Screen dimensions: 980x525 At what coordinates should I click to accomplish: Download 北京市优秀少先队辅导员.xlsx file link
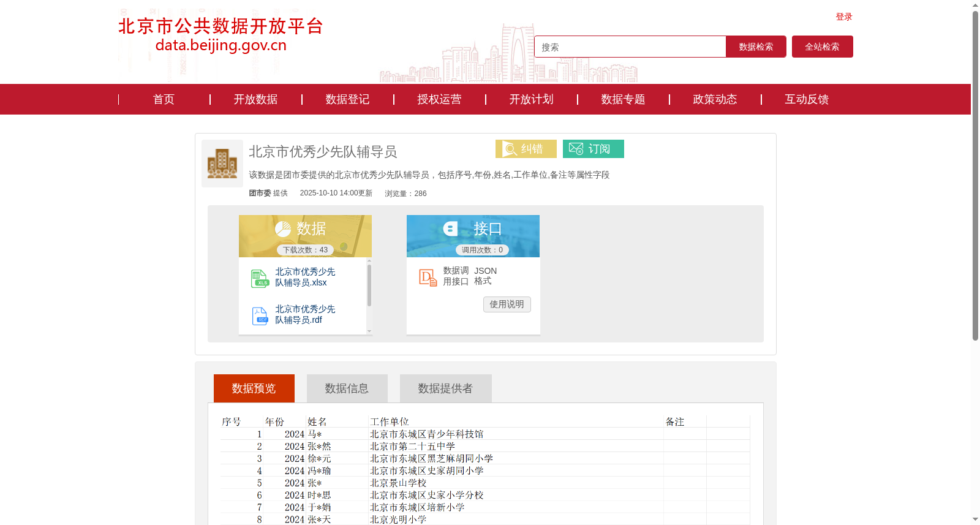point(305,277)
